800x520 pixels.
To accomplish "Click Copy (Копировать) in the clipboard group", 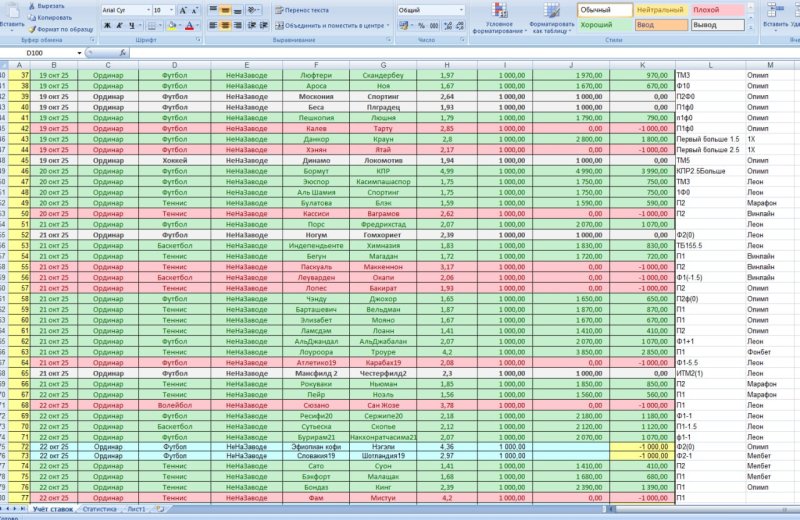I will pyautogui.click(x=49, y=17).
